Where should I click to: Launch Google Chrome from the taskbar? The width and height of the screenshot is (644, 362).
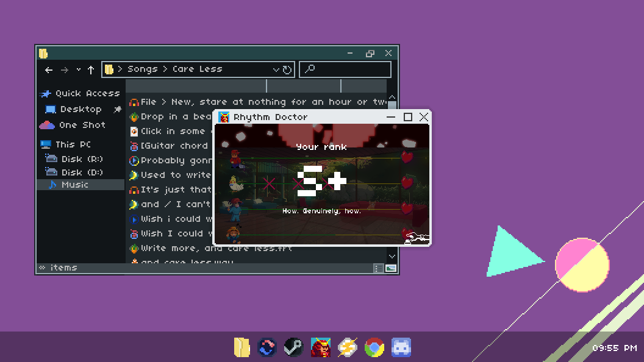374,347
